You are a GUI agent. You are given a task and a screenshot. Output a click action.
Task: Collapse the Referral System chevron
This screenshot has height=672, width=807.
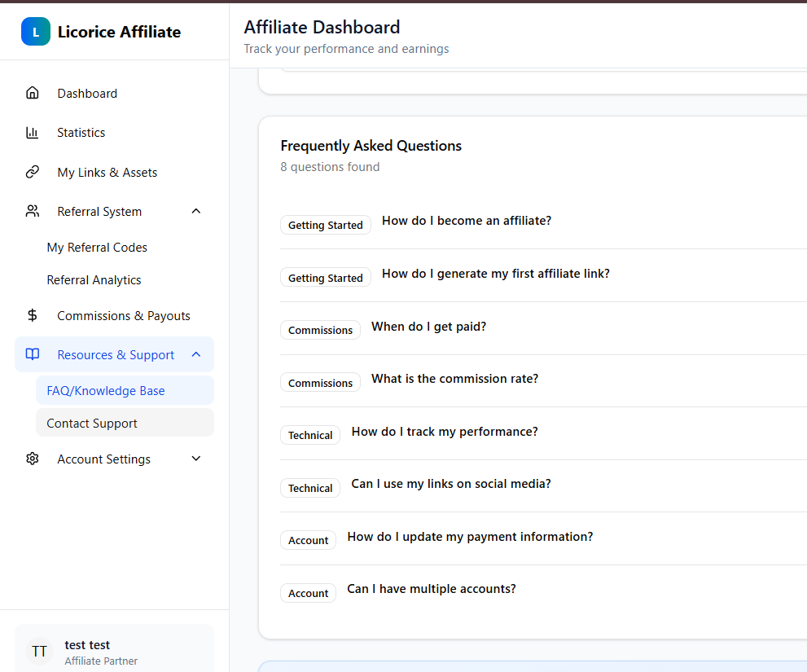pyautogui.click(x=195, y=212)
